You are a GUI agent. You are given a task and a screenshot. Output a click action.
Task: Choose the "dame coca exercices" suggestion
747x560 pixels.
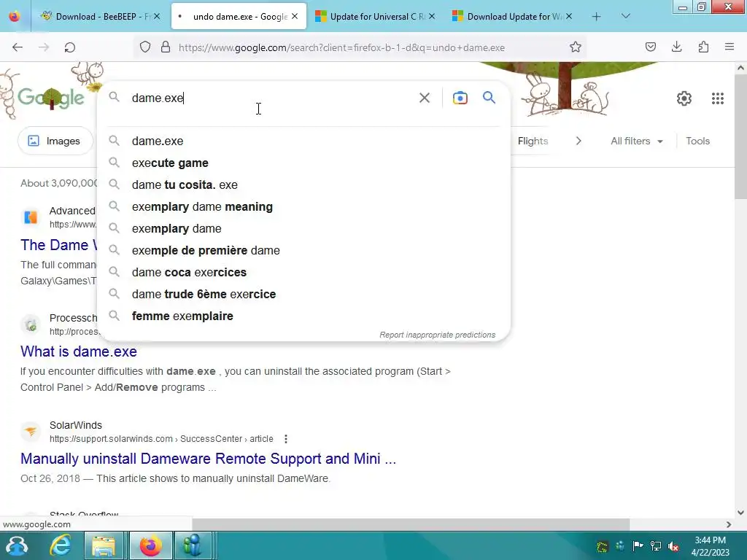point(304,273)
